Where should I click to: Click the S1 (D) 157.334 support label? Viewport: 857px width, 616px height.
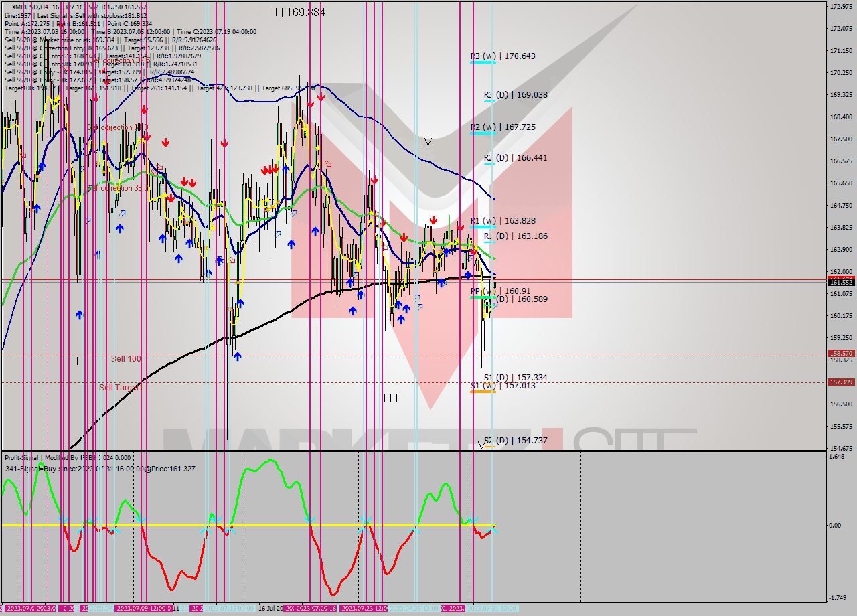tap(516, 378)
